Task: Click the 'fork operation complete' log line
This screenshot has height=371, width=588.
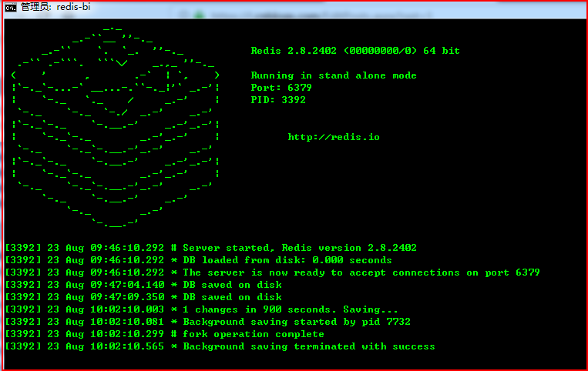Action: tap(165, 334)
